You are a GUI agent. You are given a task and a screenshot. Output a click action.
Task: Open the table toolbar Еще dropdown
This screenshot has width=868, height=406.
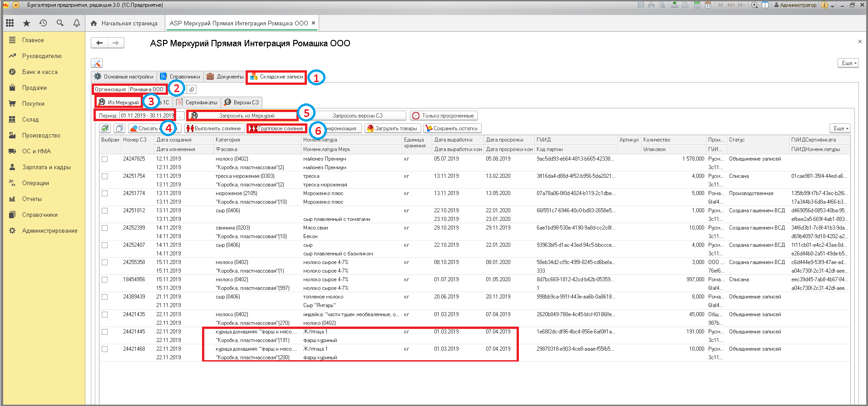(840, 128)
